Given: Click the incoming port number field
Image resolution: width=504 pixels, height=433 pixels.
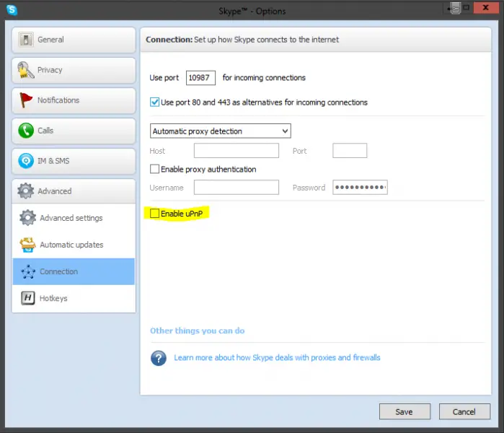Looking at the screenshot, I should pos(200,78).
